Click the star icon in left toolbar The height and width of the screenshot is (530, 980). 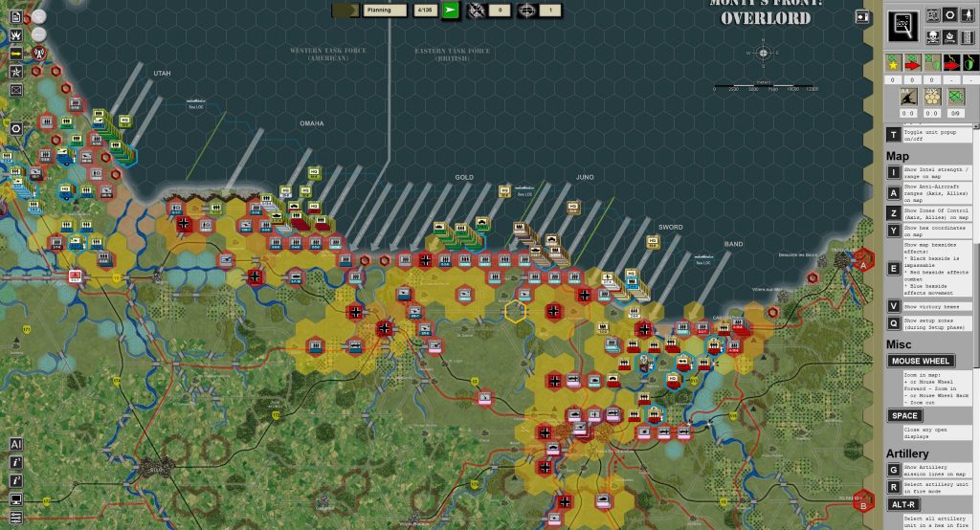click(16, 72)
